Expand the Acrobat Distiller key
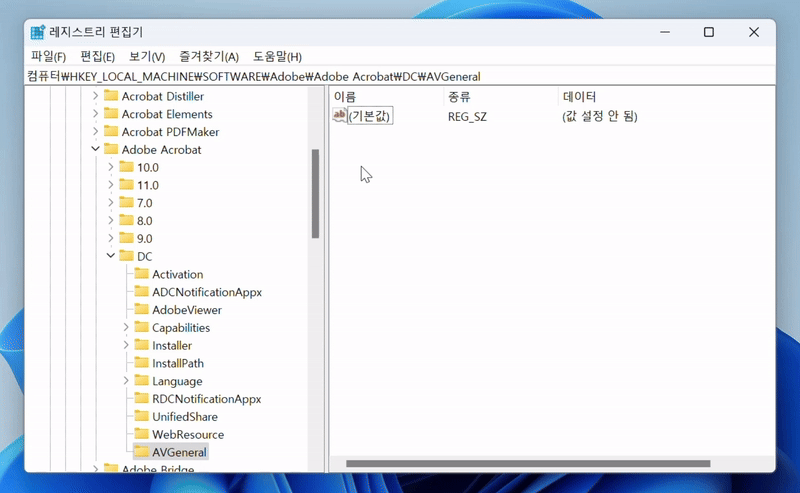The width and height of the screenshot is (800, 493). [95, 96]
